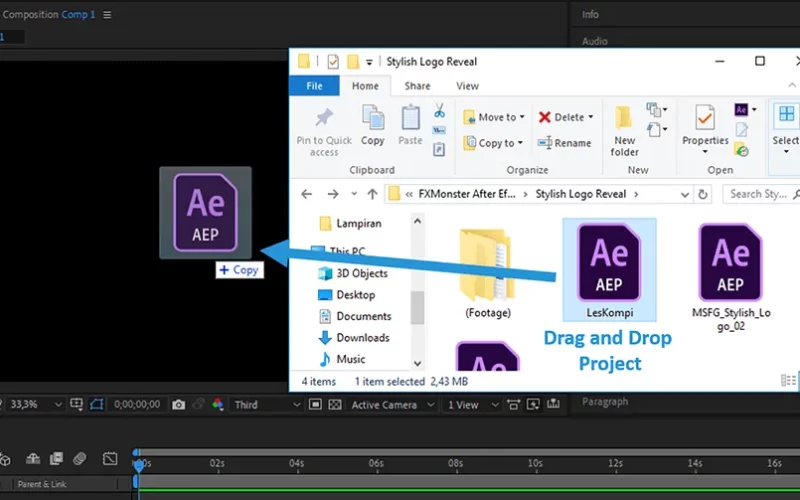Switch to the Share ribbon tab

(417, 86)
